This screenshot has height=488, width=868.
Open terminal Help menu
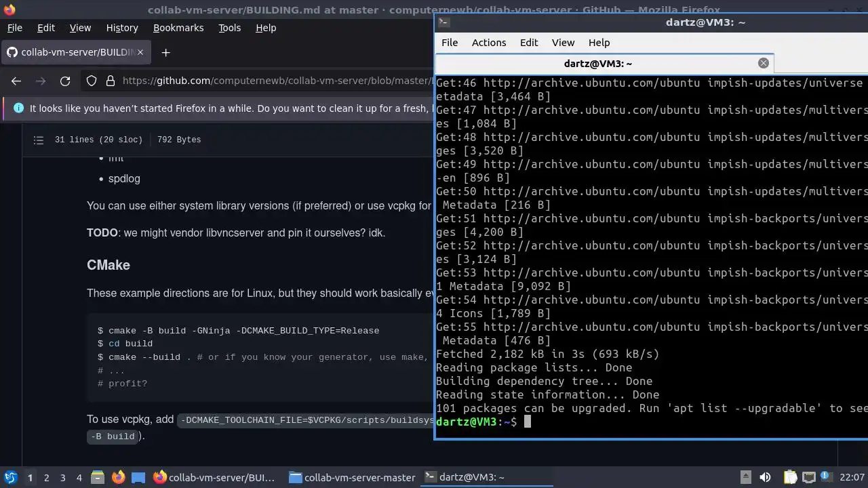click(x=599, y=42)
